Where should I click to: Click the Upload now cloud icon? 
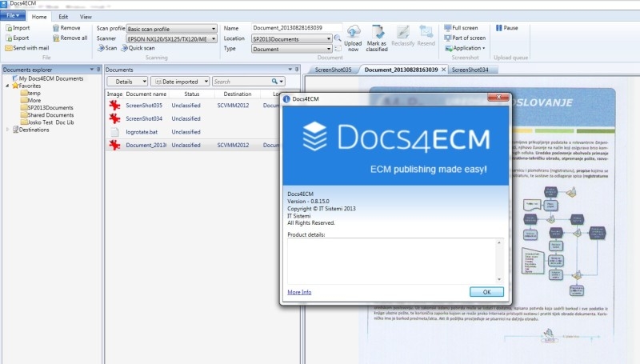[x=353, y=32]
